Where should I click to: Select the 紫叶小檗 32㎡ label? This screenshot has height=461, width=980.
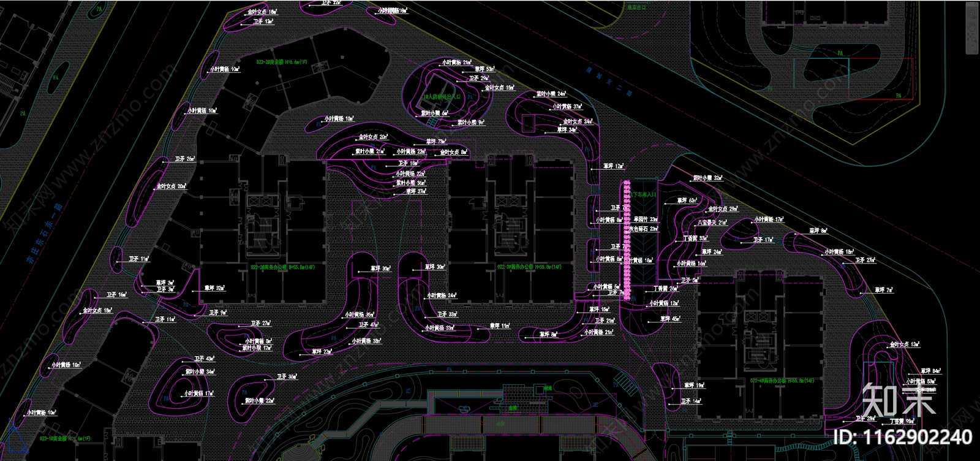[708, 178]
